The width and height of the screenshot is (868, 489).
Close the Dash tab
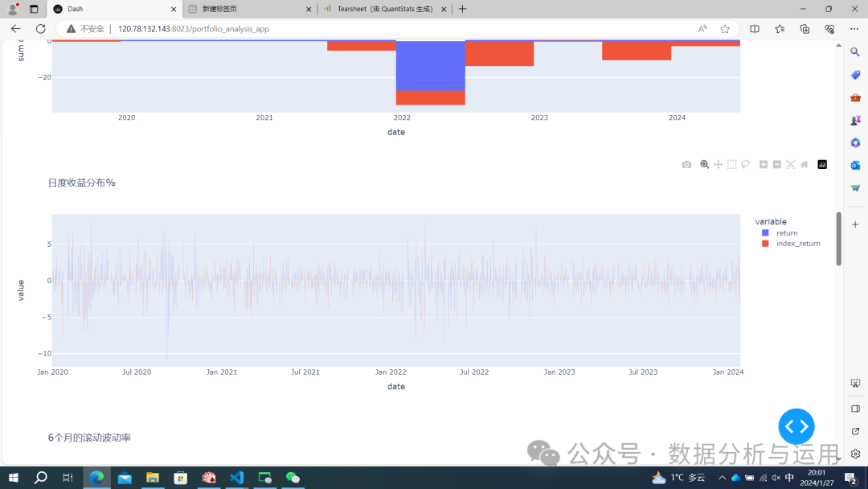pyautogui.click(x=174, y=9)
